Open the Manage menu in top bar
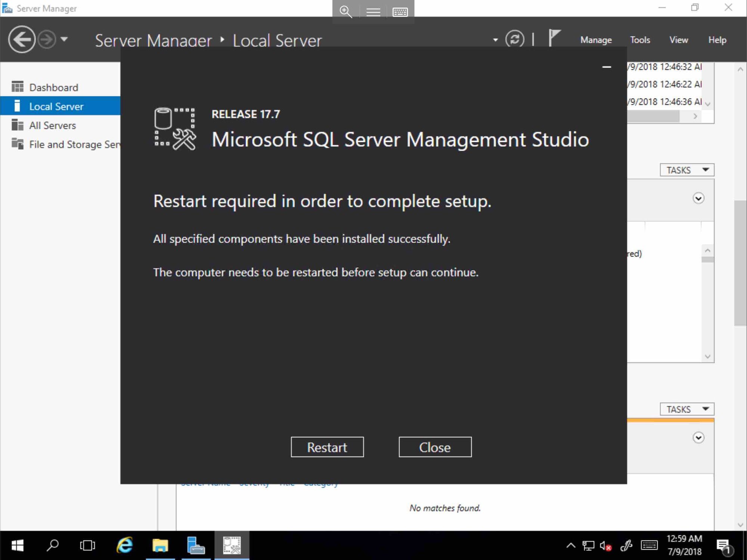Image resolution: width=747 pixels, height=560 pixels. click(x=596, y=39)
